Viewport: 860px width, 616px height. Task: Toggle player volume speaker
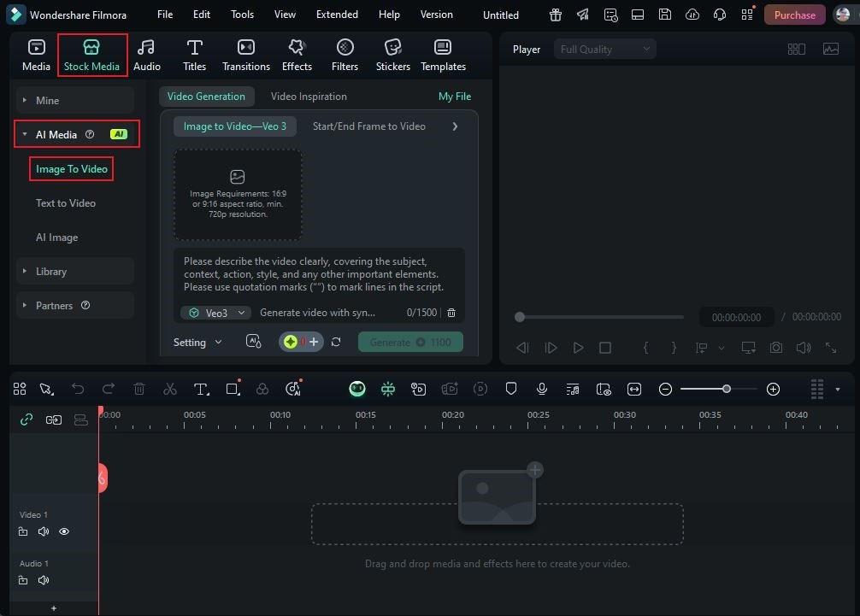tap(803, 348)
